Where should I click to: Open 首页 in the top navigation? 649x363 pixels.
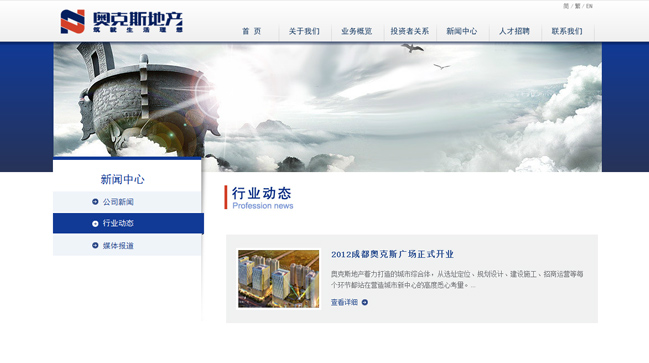(252, 31)
